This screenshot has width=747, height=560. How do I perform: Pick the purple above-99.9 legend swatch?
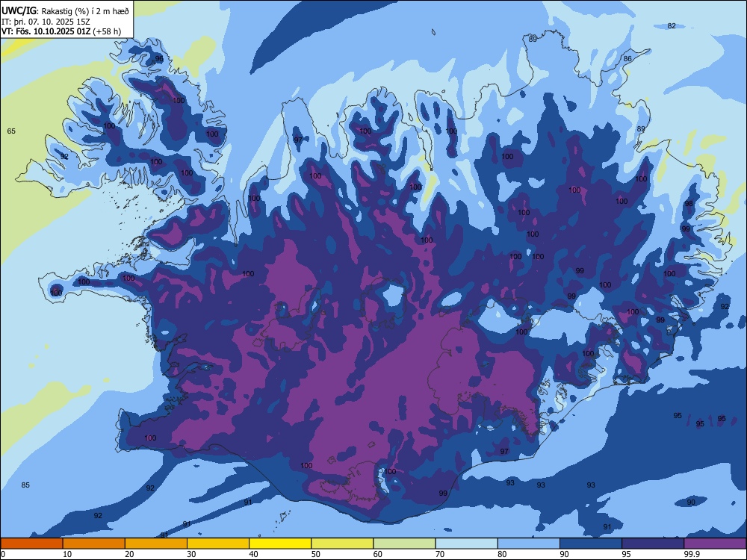715,544
